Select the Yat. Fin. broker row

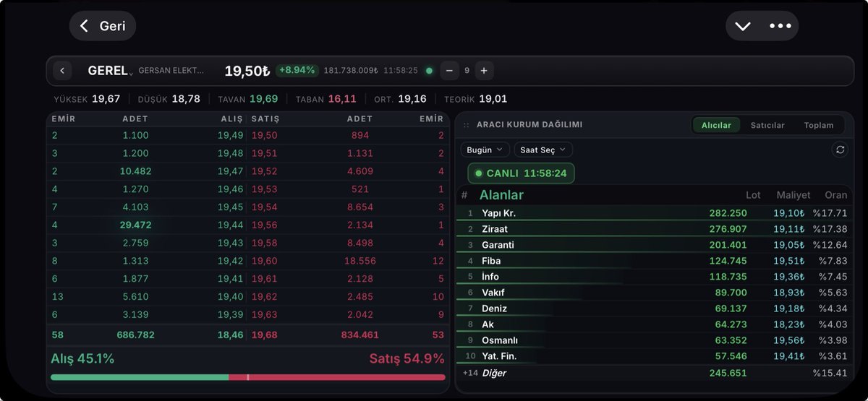coord(655,356)
